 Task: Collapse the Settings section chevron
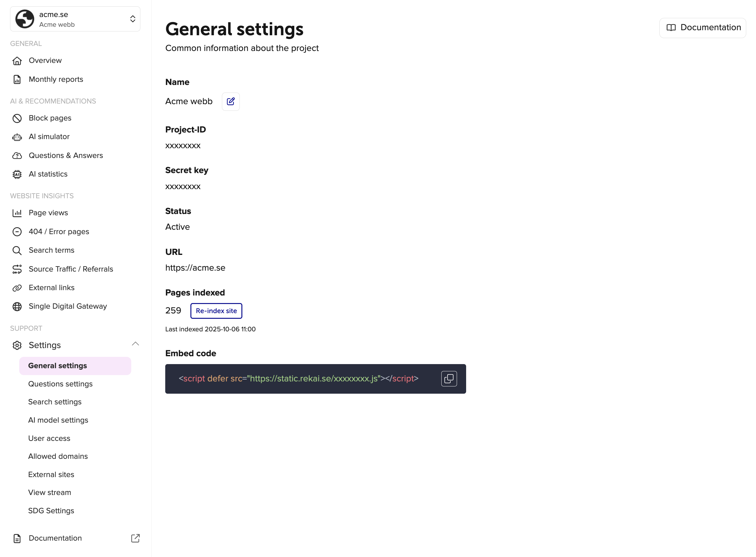[x=135, y=344]
